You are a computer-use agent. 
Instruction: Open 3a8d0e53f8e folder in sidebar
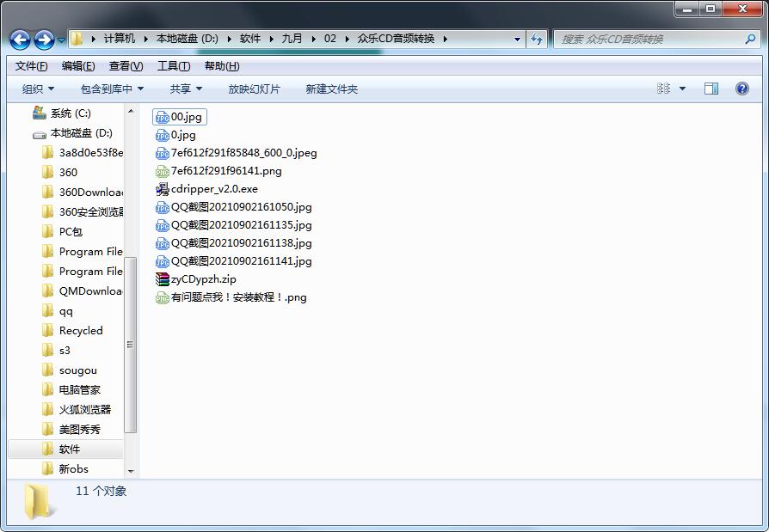83,152
